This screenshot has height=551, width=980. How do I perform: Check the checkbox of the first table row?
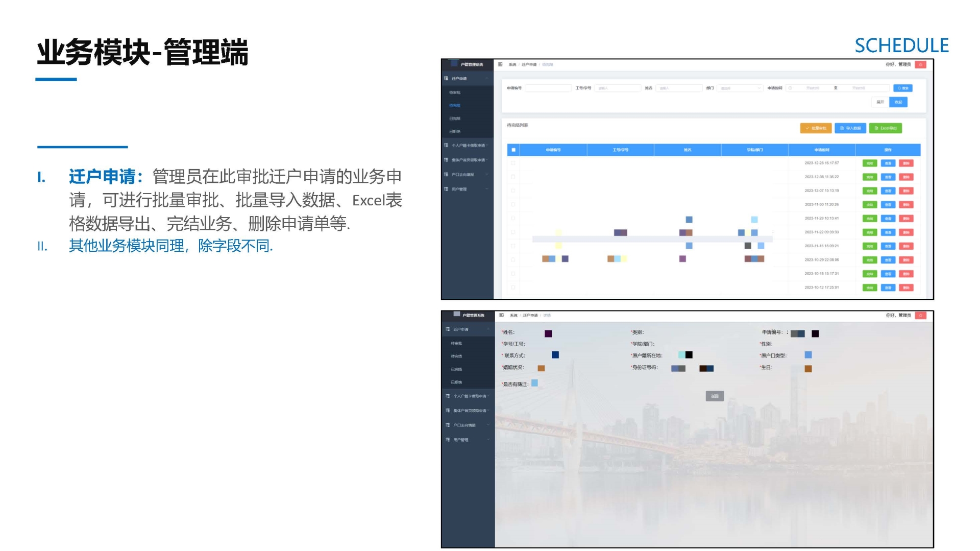pyautogui.click(x=513, y=163)
